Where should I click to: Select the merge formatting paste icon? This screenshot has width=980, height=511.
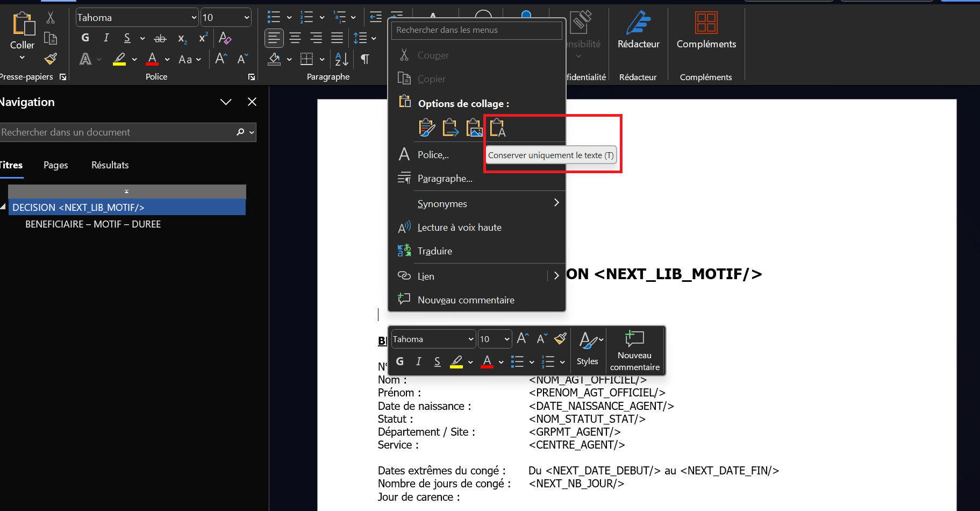pyautogui.click(x=450, y=128)
